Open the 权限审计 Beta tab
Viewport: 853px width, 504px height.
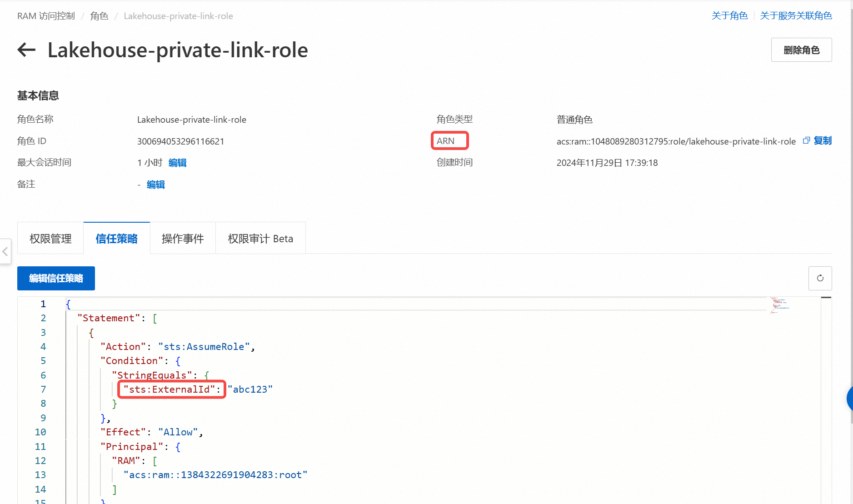(260, 239)
